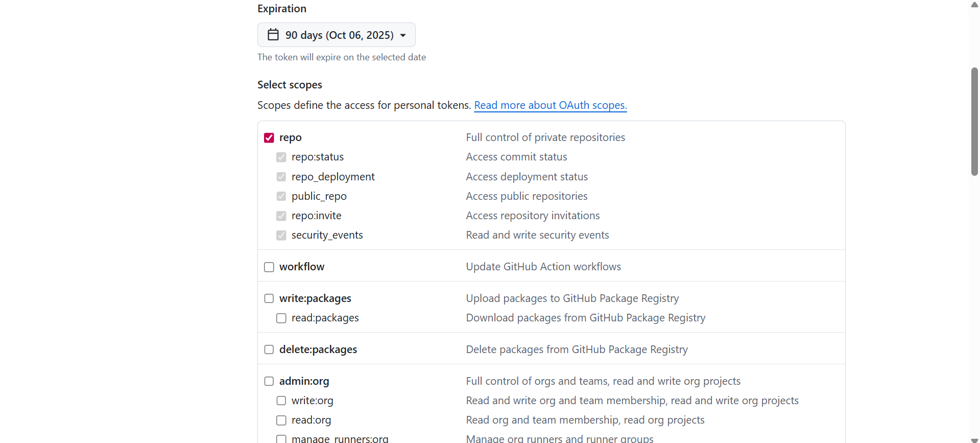Click 'Download packages from GitHub Package Registry' text
980x443 pixels.
click(586, 318)
